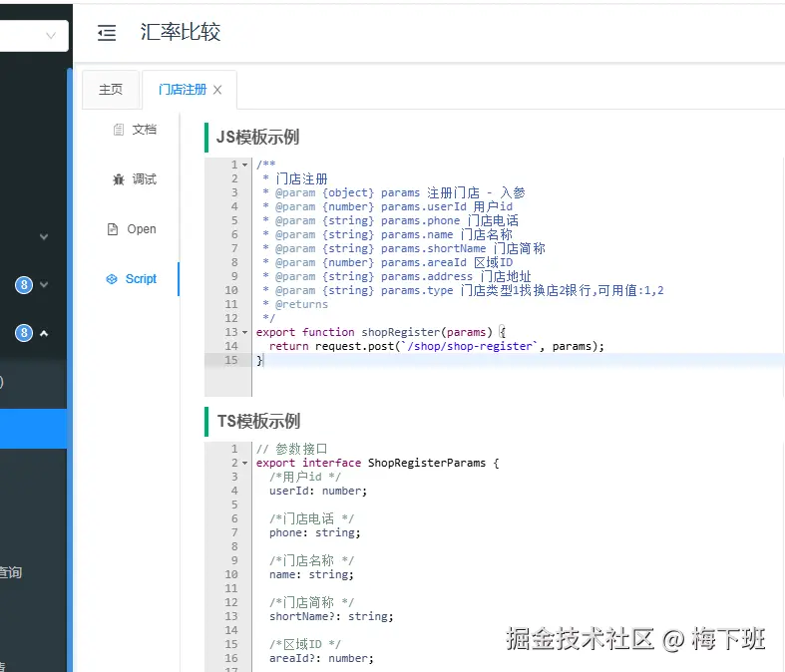Click 'export interface ShopRegisterParams' line
The image size is (785, 672).
(377, 463)
